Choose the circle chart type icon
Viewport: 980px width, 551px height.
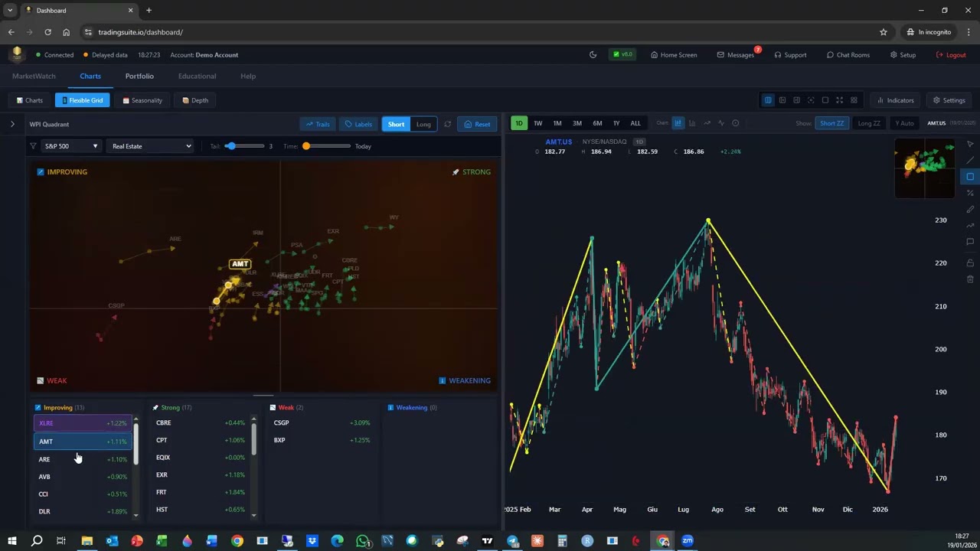tap(736, 123)
